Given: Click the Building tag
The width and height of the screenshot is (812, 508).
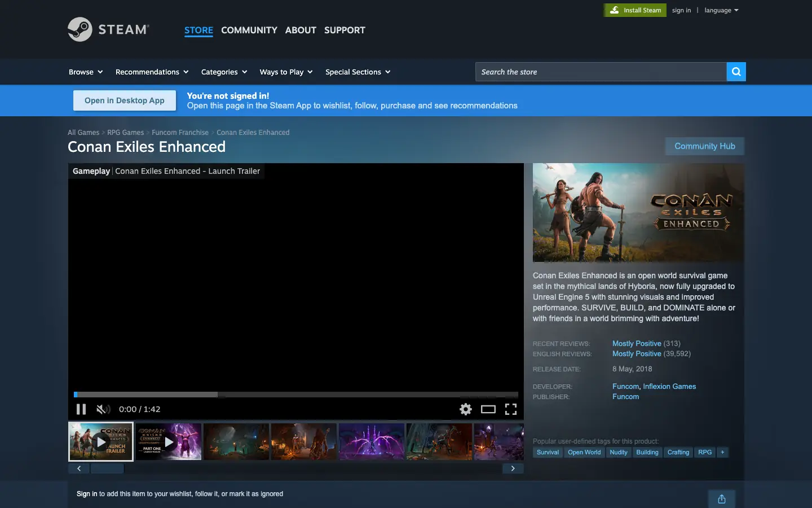Looking at the screenshot, I should (x=647, y=452).
